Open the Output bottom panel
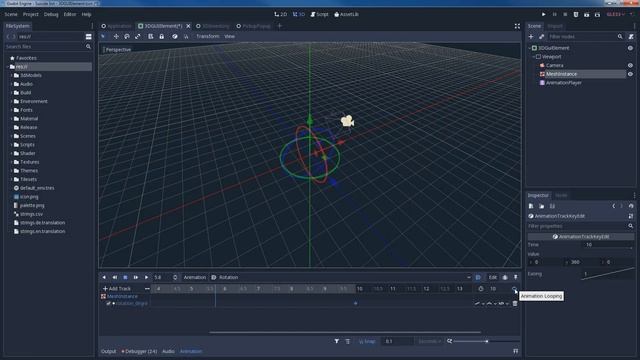 click(x=109, y=351)
